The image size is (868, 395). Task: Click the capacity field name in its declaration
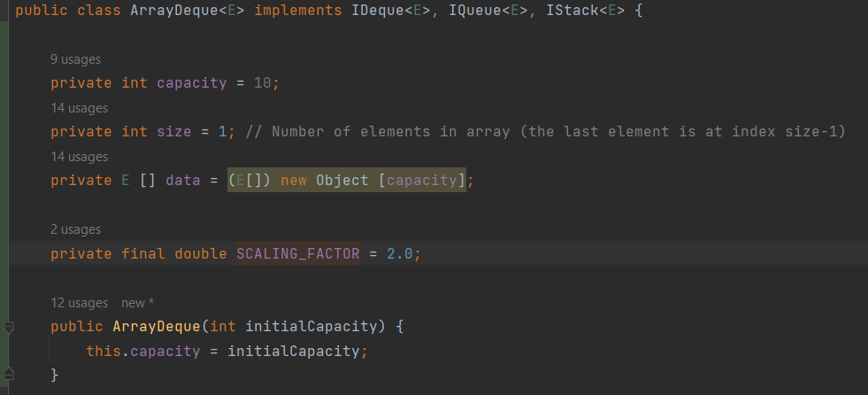192,83
